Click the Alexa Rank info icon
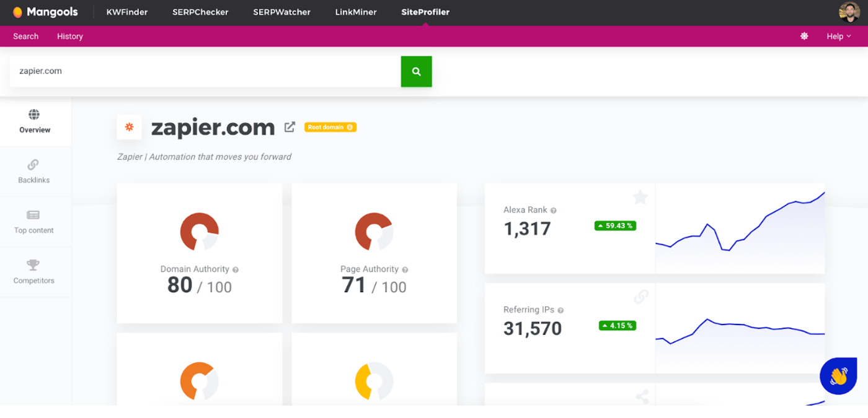Viewport: 868px width, 418px height. point(554,211)
